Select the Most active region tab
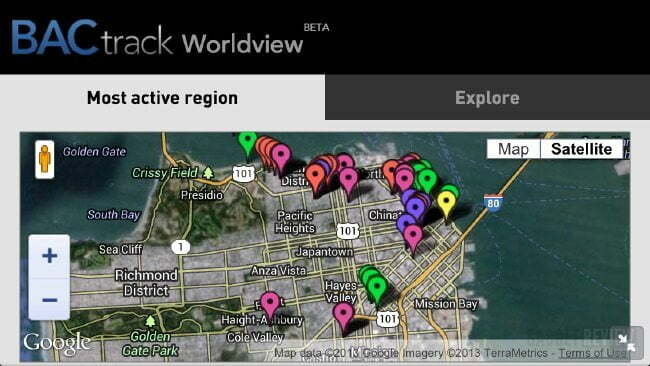Image resolution: width=650 pixels, height=366 pixels. 162,98
